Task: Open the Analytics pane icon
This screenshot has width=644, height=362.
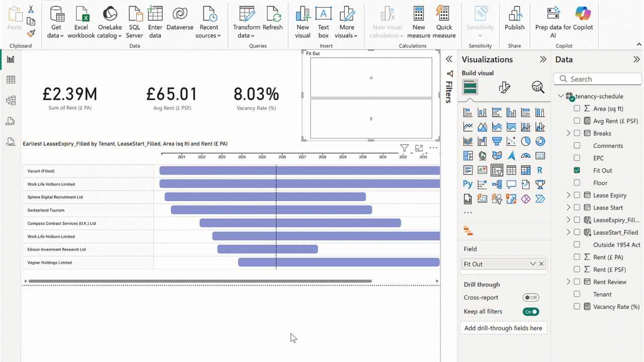Action: coord(538,87)
